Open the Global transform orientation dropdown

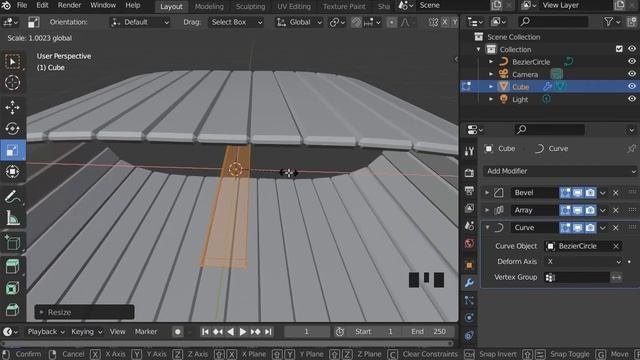299,22
